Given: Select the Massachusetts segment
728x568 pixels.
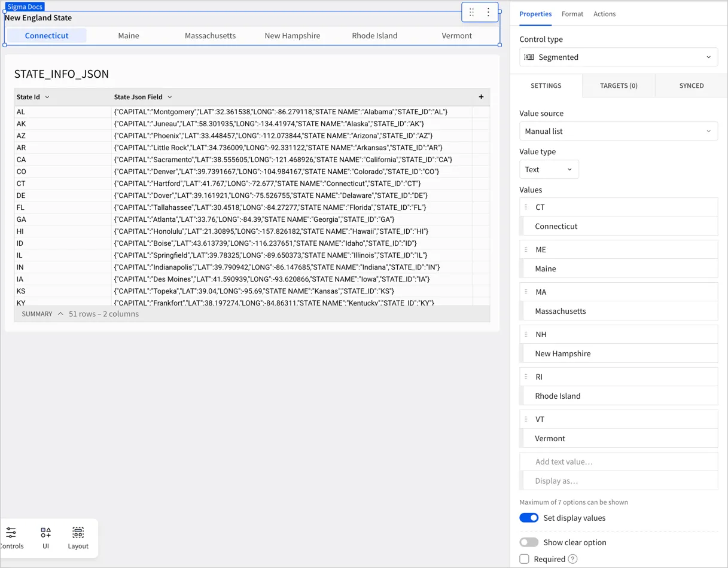Looking at the screenshot, I should click(x=210, y=36).
